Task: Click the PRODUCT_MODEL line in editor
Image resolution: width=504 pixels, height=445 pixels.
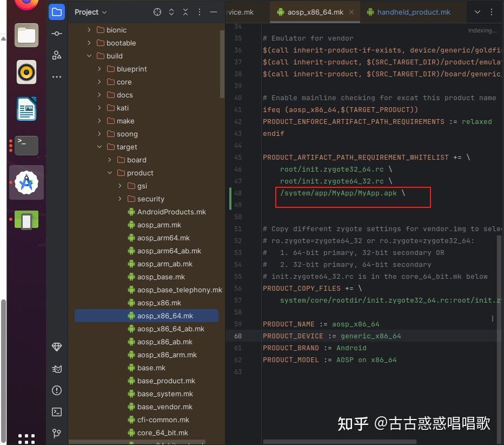Action: pyautogui.click(x=329, y=359)
